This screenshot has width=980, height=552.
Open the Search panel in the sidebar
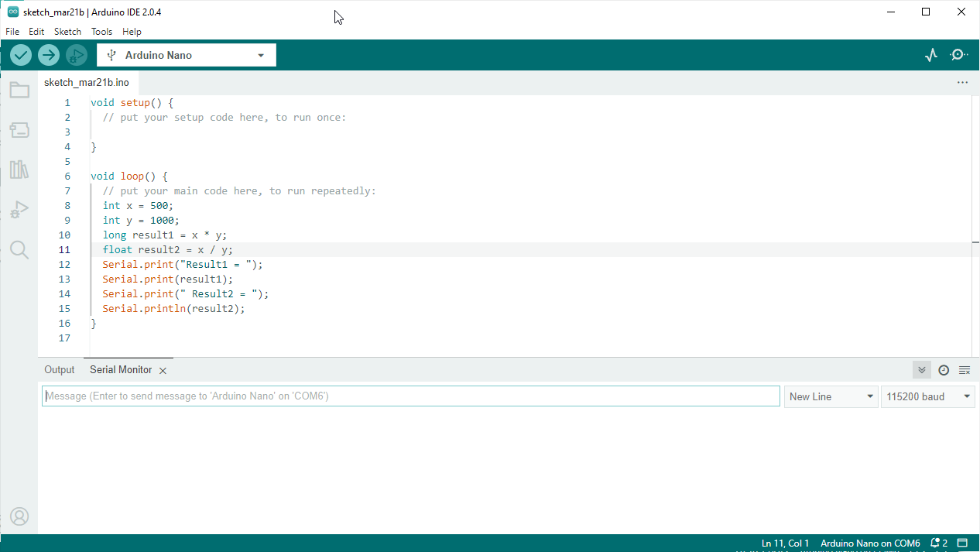coord(19,249)
